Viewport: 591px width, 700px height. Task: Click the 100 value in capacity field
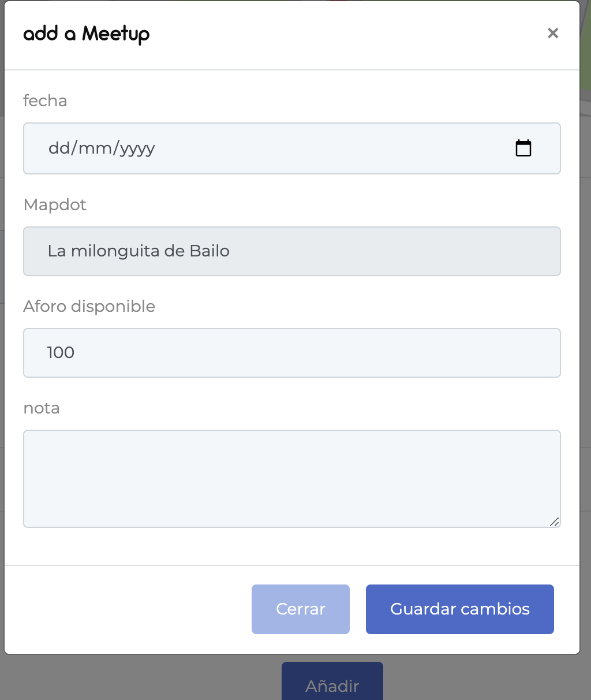[61, 353]
